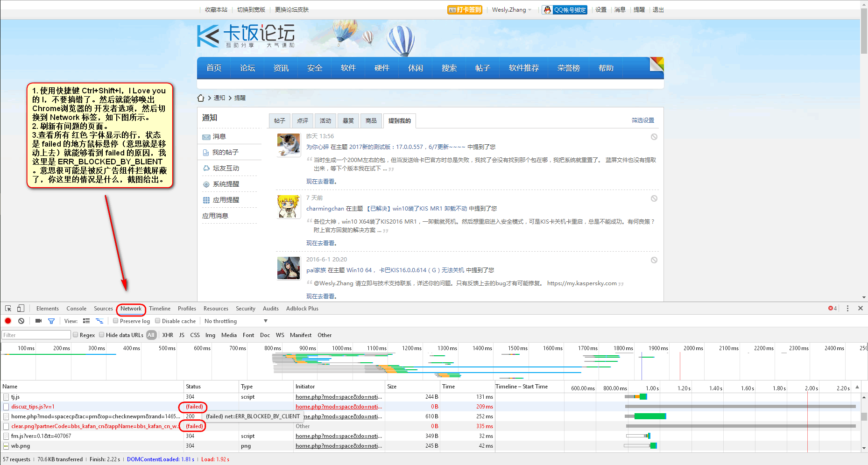
Task: Click the gear icon beside 系统提醒
Action: point(206,184)
